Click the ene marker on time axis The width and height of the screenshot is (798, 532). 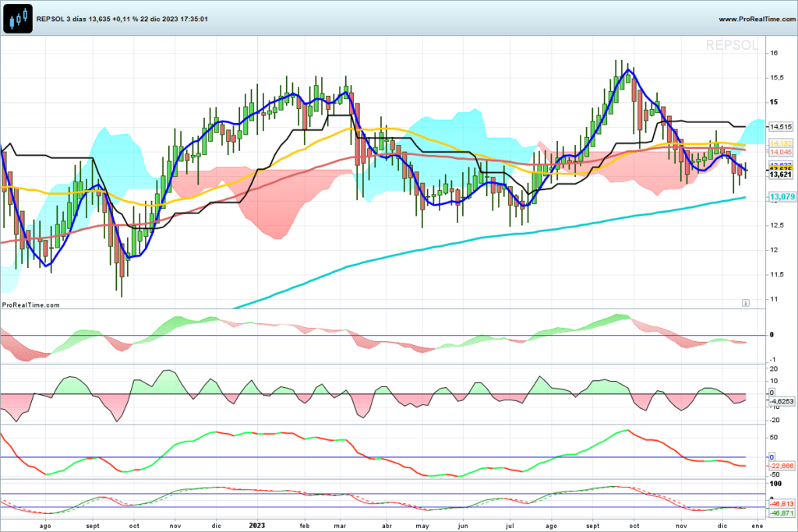[757, 526]
